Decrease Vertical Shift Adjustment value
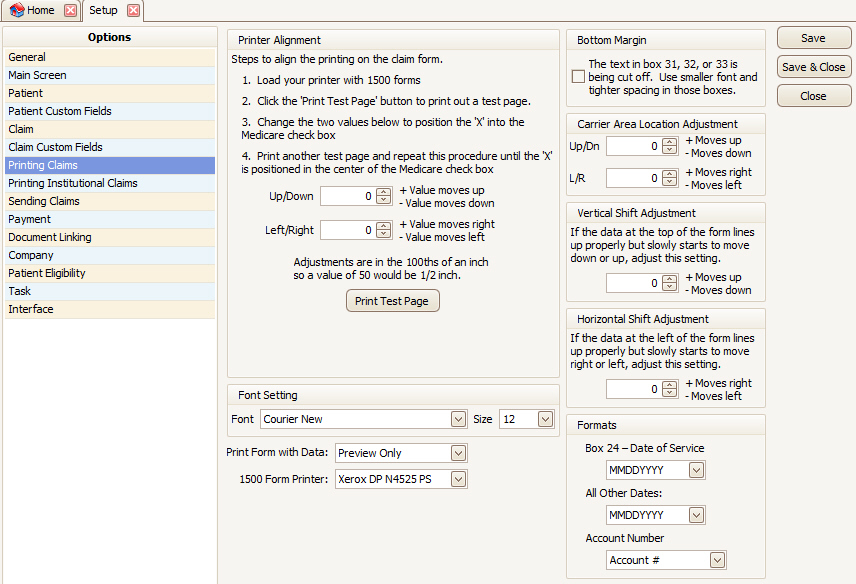 coord(669,287)
